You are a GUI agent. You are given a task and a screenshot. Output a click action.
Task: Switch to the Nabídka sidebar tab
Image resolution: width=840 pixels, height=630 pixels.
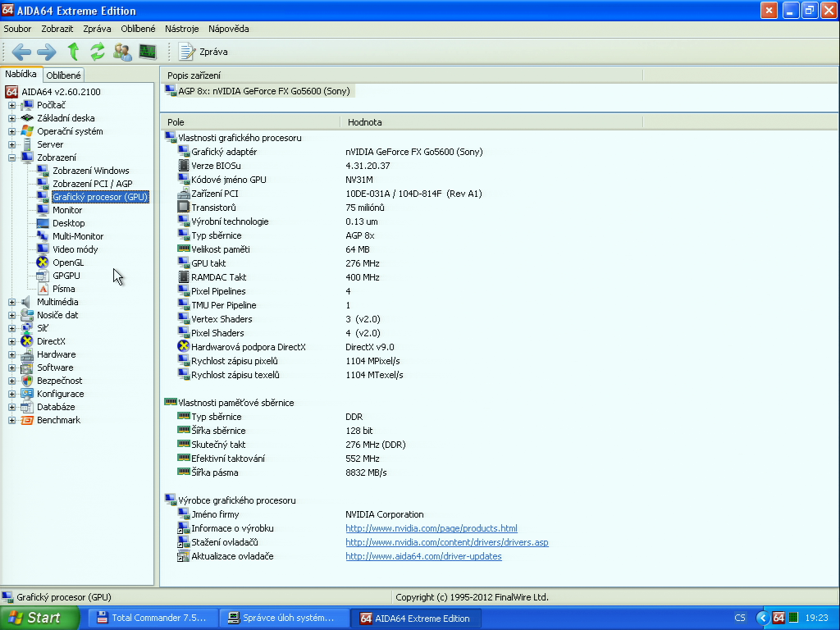21,74
